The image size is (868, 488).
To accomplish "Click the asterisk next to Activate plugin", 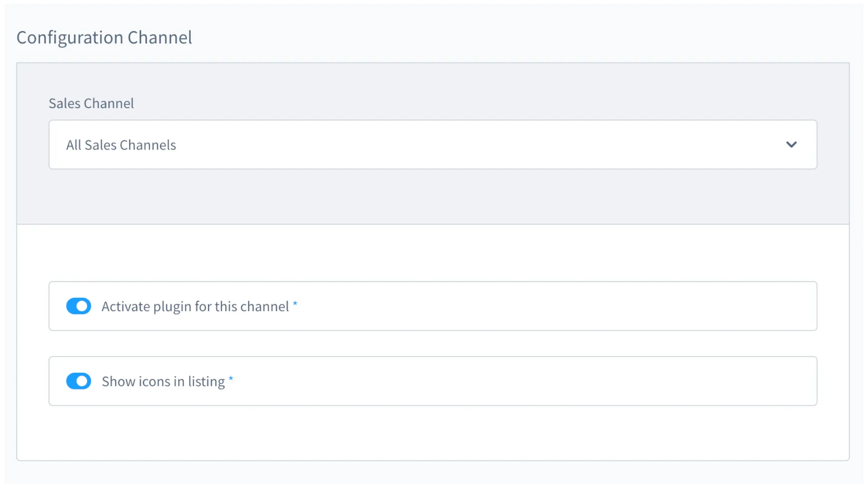I will pos(296,304).
